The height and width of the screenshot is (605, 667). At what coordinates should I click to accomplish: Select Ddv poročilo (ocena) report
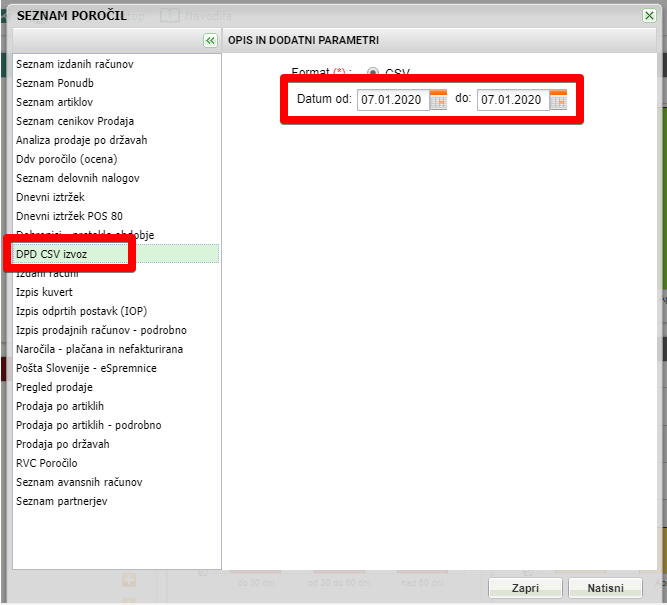[116, 159]
